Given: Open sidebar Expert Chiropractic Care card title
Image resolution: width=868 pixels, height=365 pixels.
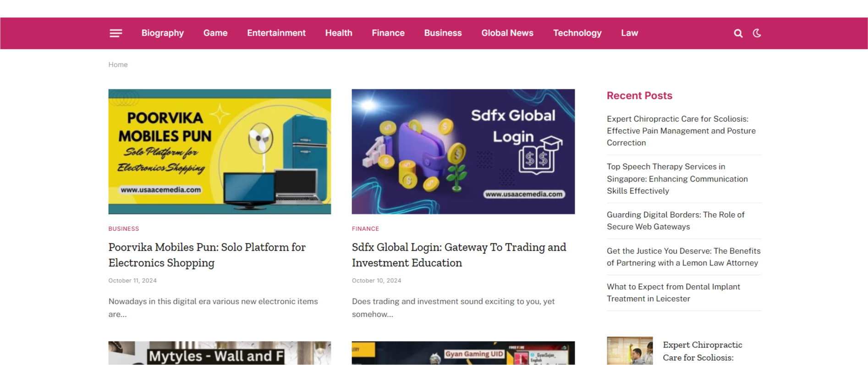Looking at the screenshot, I should (x=703, y=351).
